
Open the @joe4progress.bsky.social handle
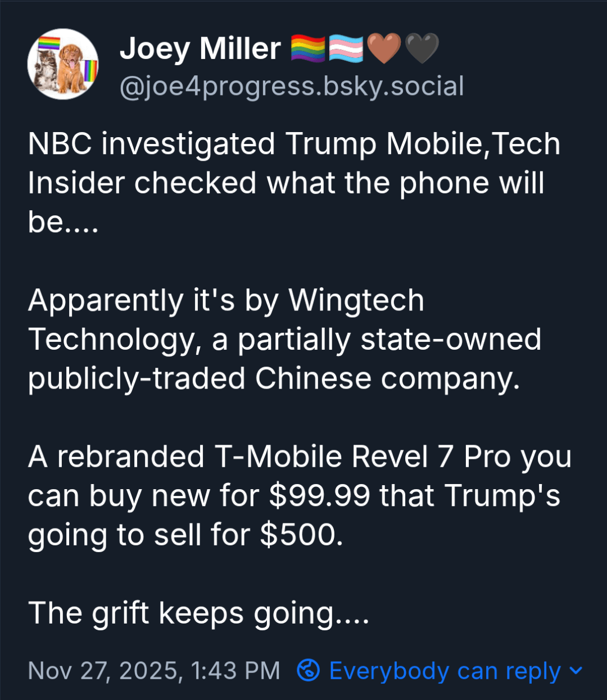[292, 87]
